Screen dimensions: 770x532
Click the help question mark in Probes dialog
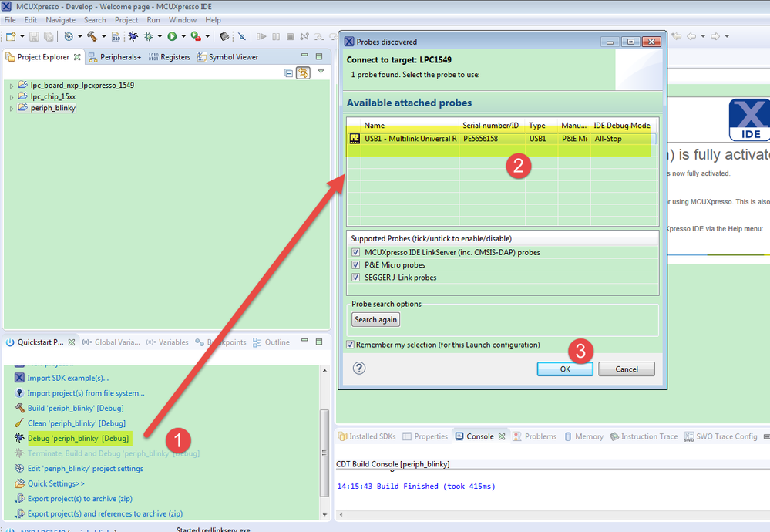359,368
